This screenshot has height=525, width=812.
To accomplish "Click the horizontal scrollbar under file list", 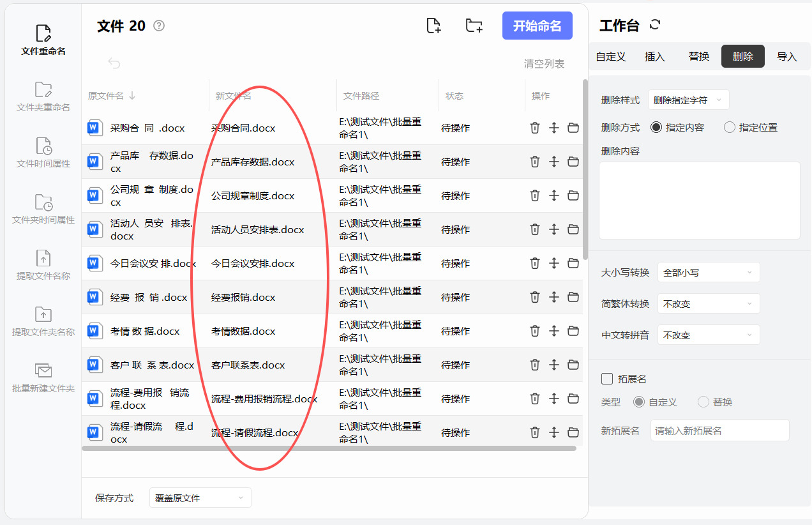I will click(329, 448).
